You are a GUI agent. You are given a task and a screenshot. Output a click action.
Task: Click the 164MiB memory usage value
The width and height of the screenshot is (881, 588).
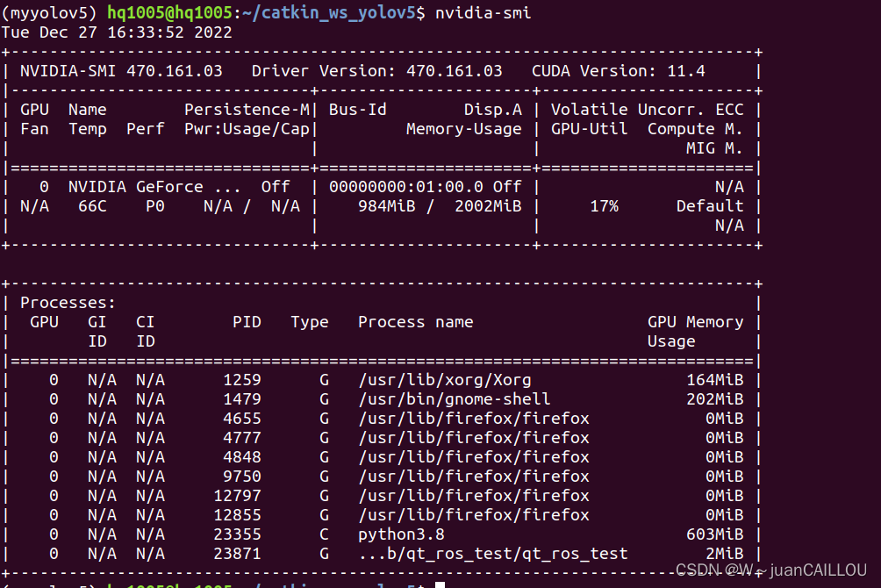[714, 380]
